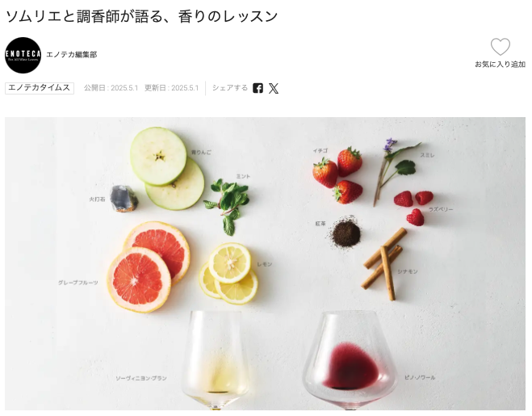Click the heart favorite icon

point(500,47)
